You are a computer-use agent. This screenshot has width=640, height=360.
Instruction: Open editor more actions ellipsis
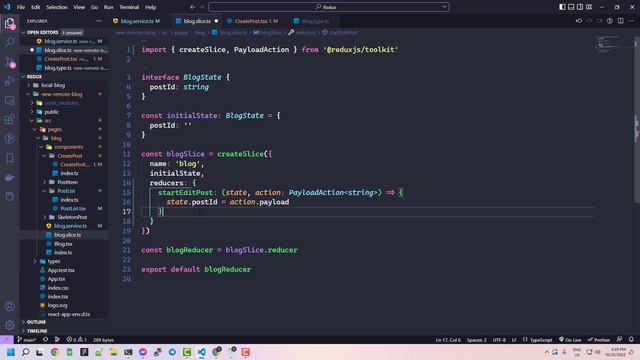pyautogui.click(x=631, y=21)
